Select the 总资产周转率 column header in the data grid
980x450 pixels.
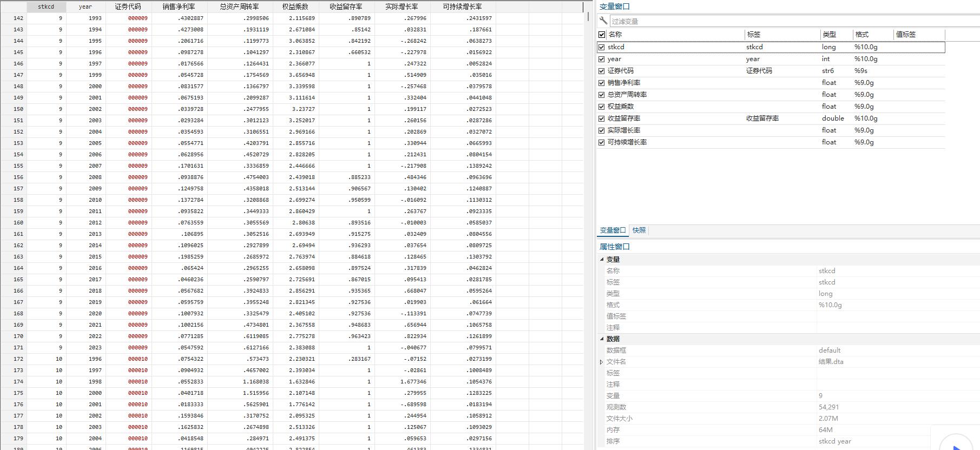240,6
